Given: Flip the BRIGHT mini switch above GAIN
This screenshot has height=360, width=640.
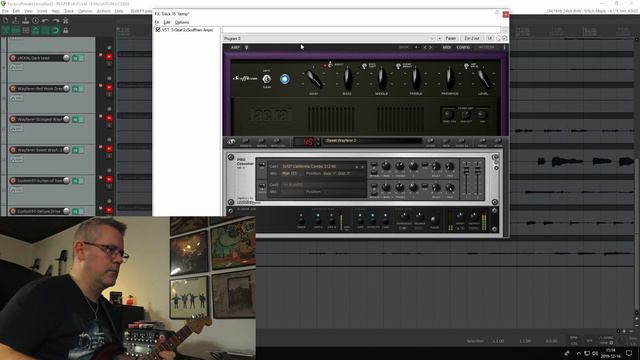Looking at the screenshot, I should coord(330,65).
